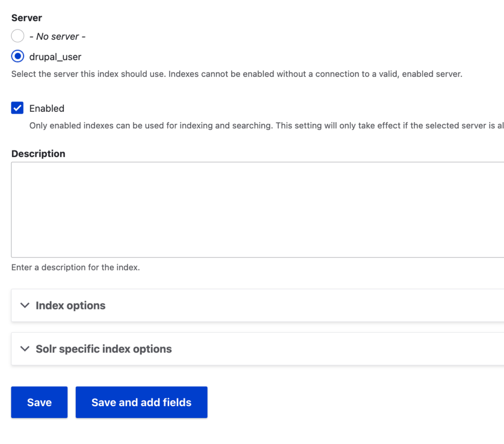Expand the Solr specific index options section
Screen dimensions: 504x444
click(257, 349)
